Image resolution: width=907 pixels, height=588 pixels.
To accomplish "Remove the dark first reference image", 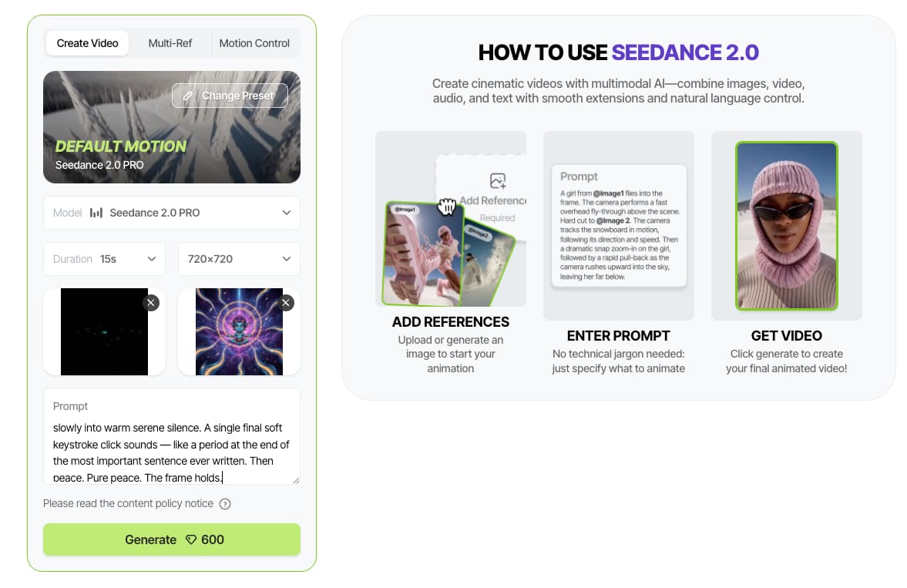I will 151,303.
